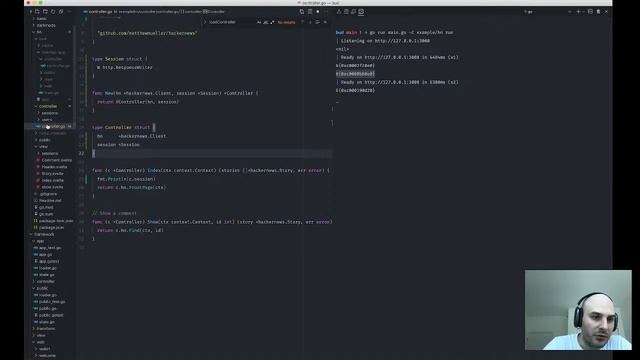Toggle match case in find widget

point(259,22)
